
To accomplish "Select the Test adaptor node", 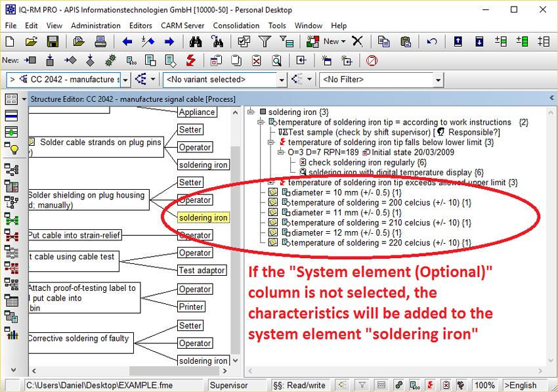I will pyautogui.click(x=202, y=271).
